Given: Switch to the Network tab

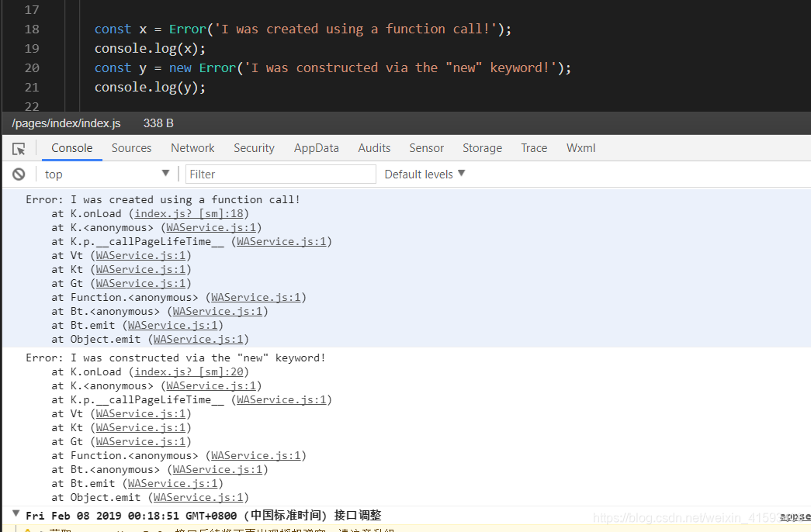Looking at the screenshot, I should (x=192, y=147).
